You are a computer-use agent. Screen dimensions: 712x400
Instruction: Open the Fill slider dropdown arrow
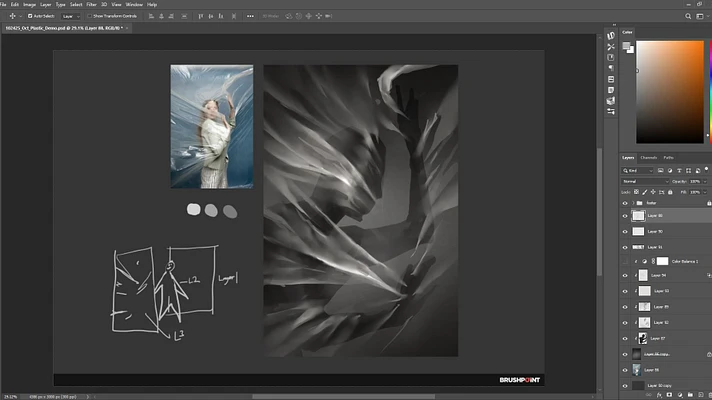pyautogui.click(x=705, y=193)
